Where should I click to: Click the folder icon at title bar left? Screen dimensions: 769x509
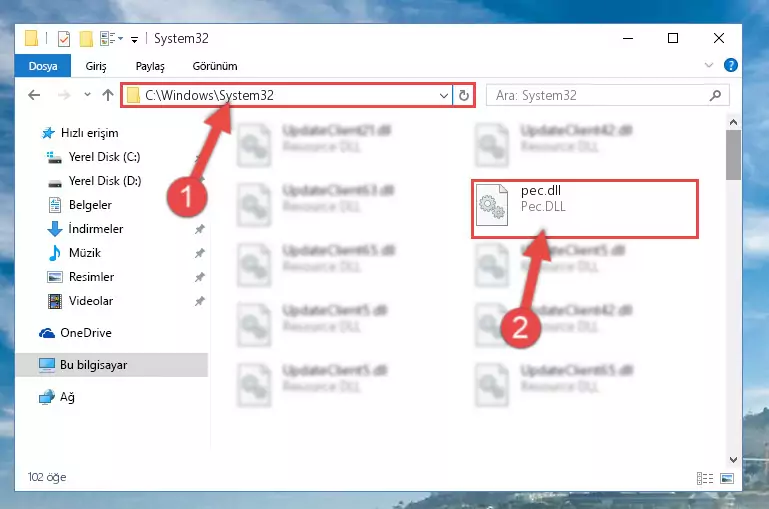pyautogui.click(x=31, y=38)
